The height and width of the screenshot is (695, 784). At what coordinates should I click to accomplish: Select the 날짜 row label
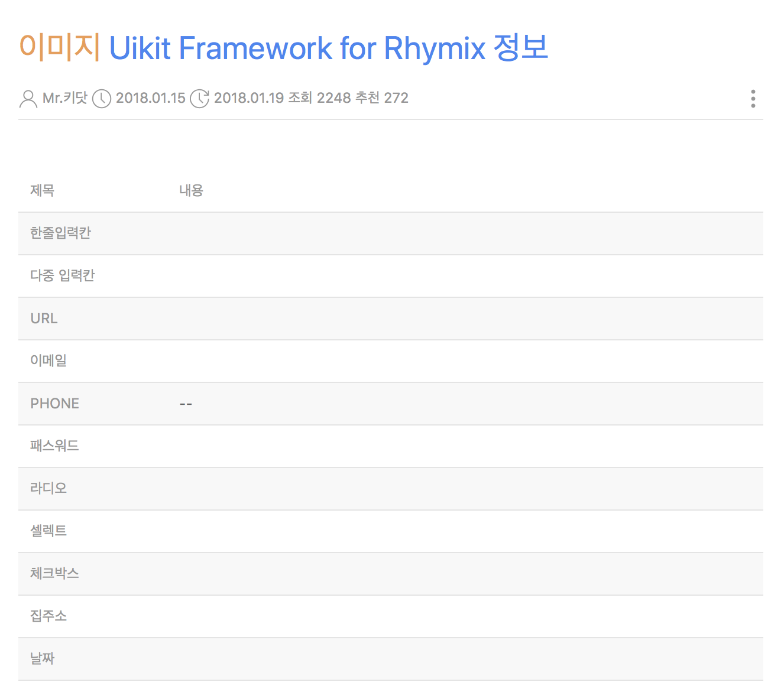(43, 658)
